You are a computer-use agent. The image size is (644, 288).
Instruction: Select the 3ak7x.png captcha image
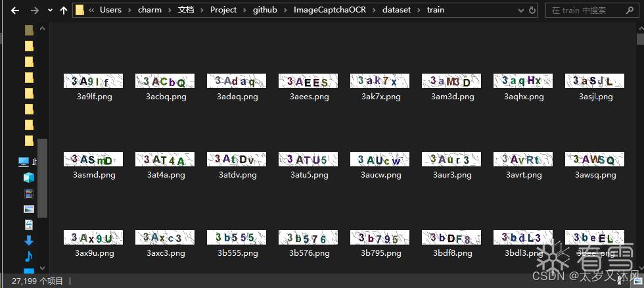(x=380, y=81)
